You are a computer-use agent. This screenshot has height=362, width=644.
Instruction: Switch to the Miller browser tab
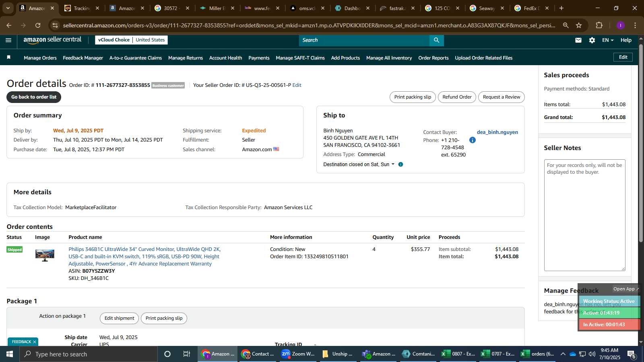pyautogui.click(x=217, y=8)
